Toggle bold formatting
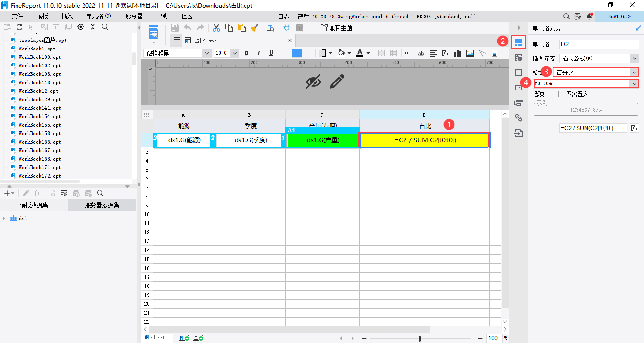Screen dimensions: 644x343 (246, 53)
